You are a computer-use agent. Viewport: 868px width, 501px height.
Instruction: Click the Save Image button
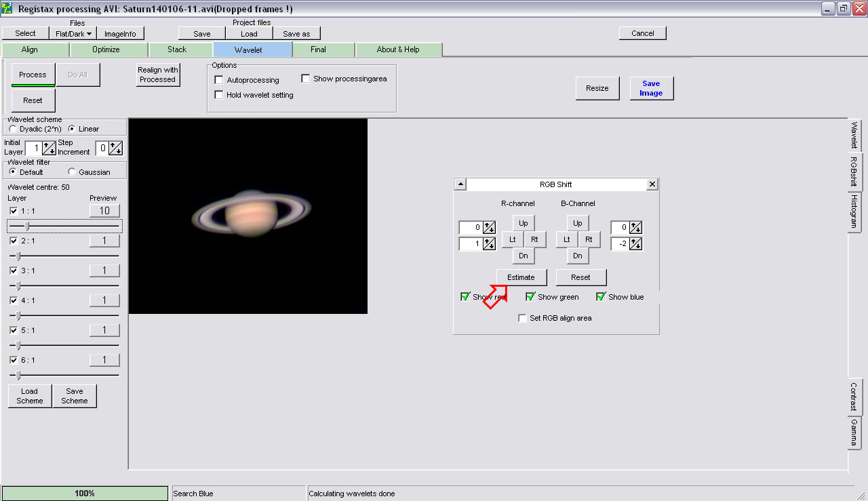click(651, 88)
